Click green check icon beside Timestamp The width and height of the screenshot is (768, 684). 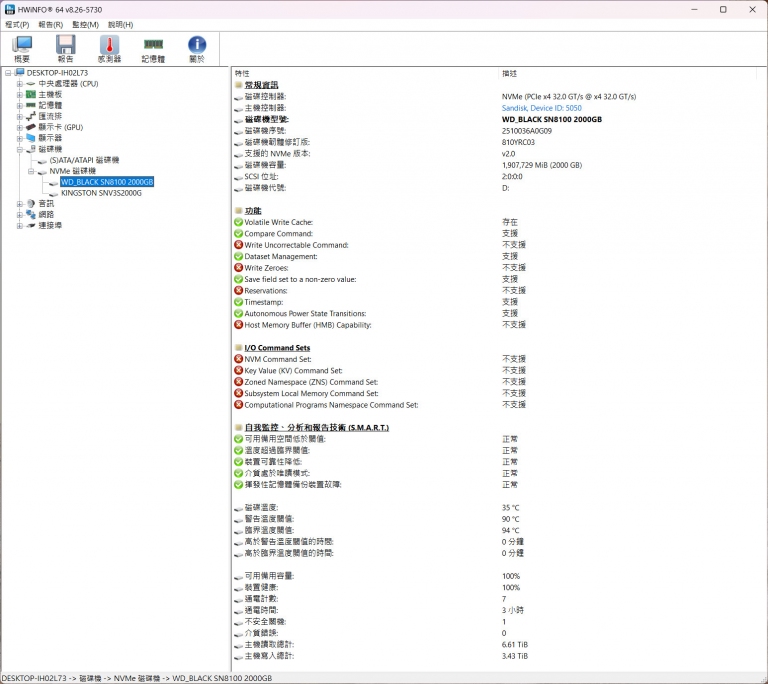(239, 302)
